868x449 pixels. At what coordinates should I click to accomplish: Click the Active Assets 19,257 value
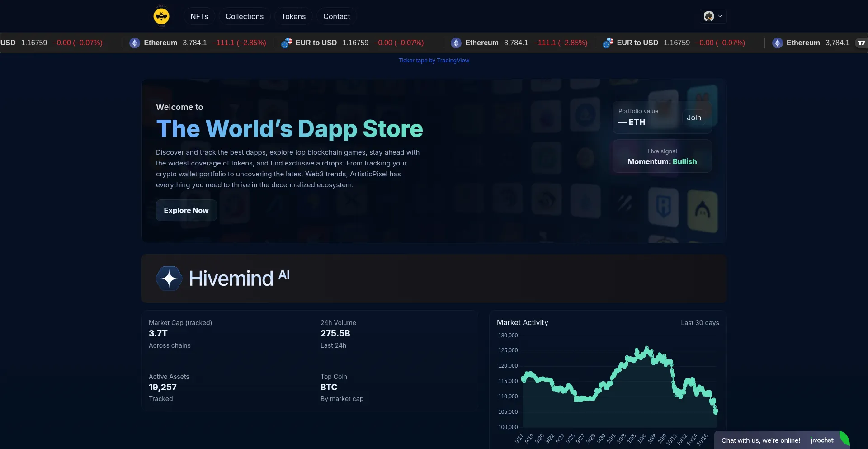click(x=163, y=387)
